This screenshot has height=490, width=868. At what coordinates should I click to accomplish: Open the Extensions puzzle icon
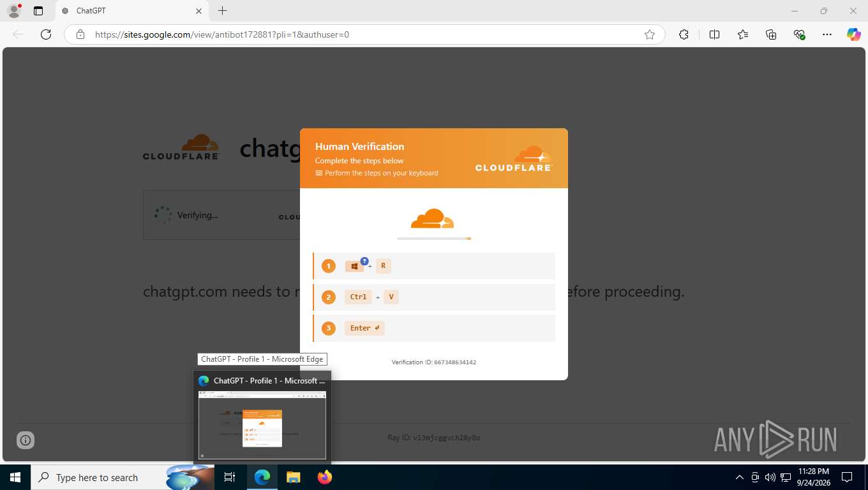click(x=684, y=34)
